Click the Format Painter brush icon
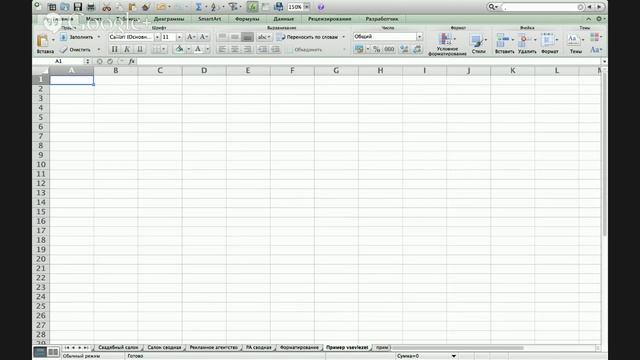Image resolution: width=640 pixels, height=360 pixels. click(x=145, y=7)
